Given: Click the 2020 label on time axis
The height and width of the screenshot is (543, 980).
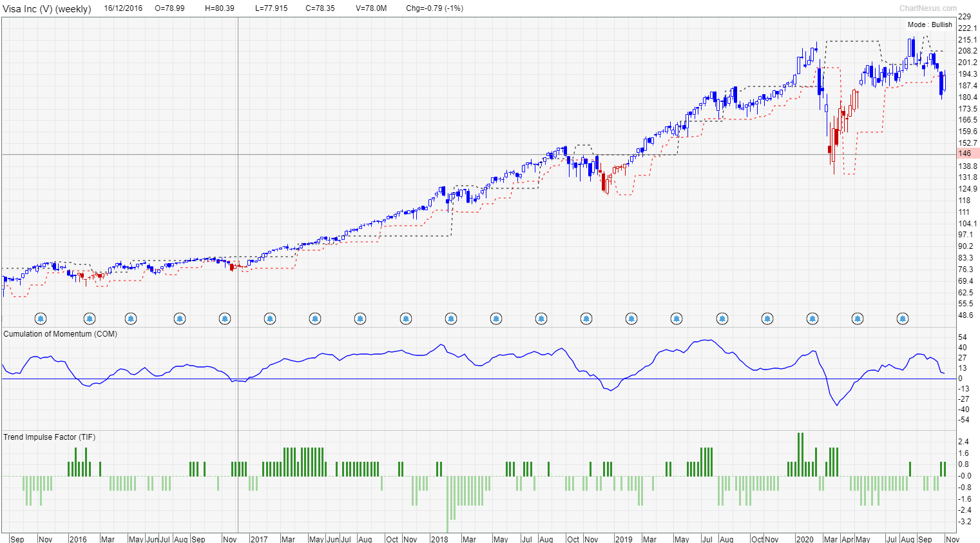Looking at the screenshot, I should coord(804,539).
